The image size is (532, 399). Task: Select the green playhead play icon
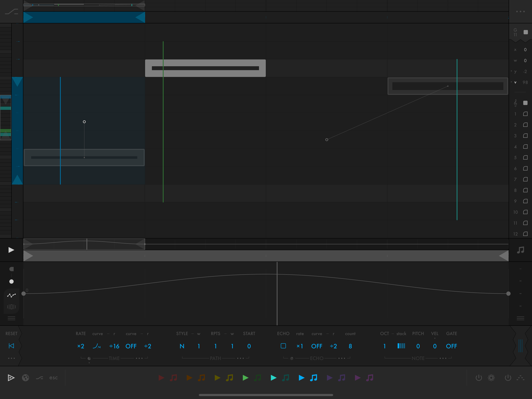pos(245,378)
